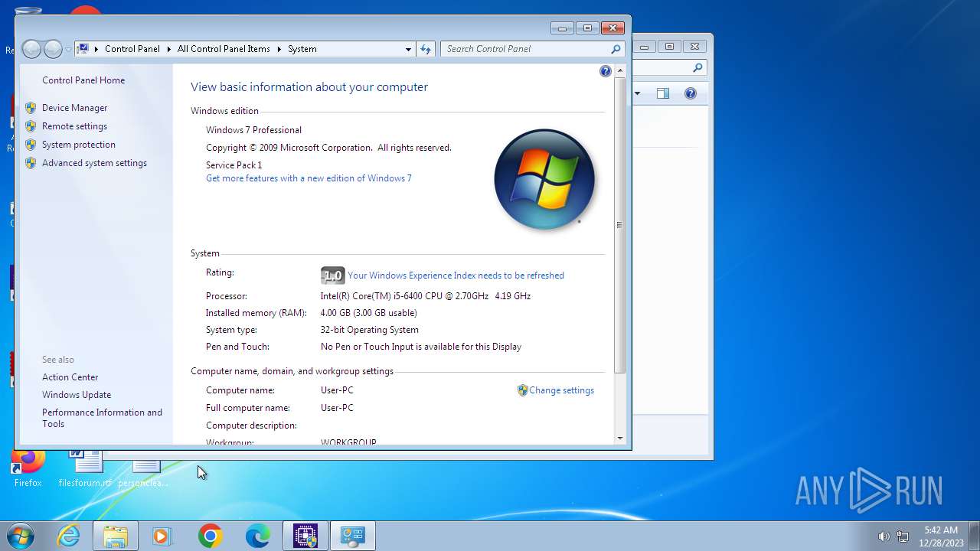Go to Control Panel Home
This screenshot has width=980, height=551.
point(83,80)
